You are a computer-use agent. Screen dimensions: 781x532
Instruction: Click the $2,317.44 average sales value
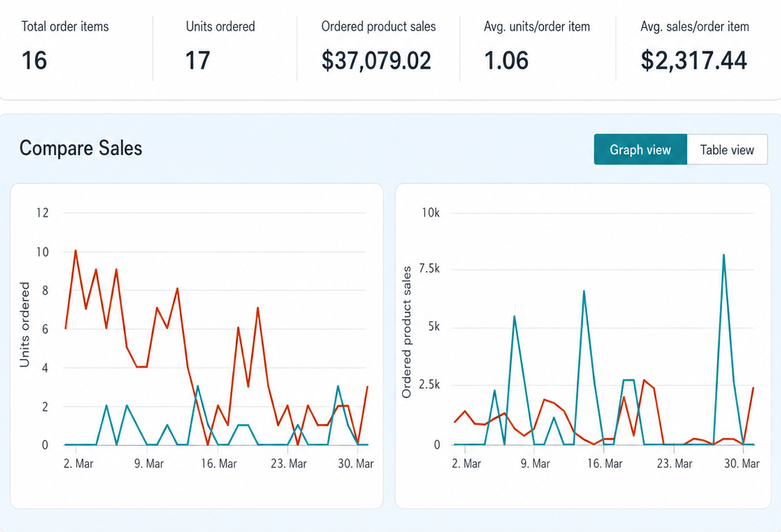coord(694,61)
